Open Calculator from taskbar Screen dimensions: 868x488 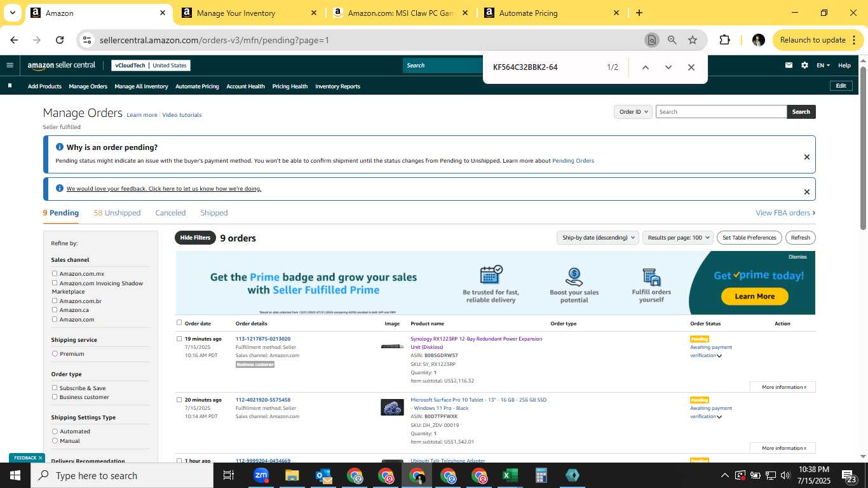click(541, 475)
